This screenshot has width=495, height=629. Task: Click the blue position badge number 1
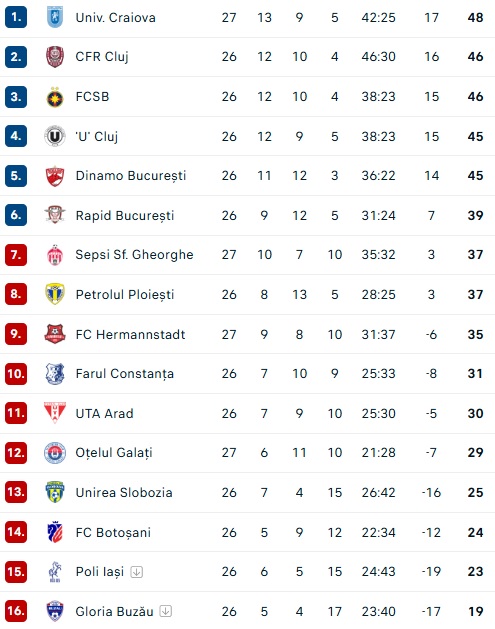[16, 17]
